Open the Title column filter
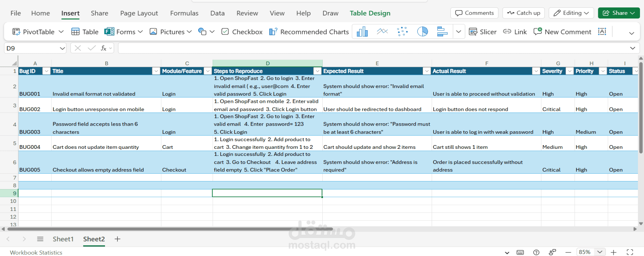 pos(156,71)
